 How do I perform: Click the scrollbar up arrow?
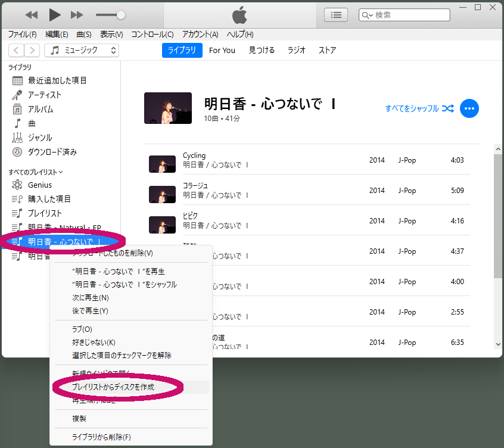[498, 149]
